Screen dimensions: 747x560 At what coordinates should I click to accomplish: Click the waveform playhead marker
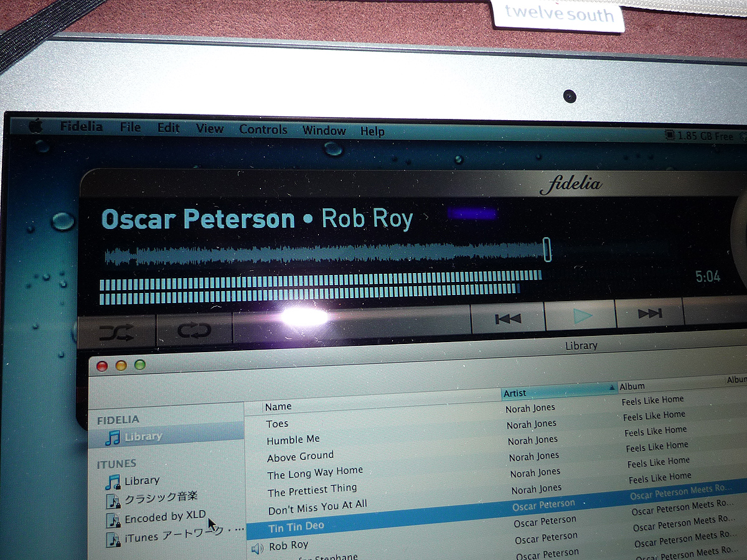coord(547,249)
